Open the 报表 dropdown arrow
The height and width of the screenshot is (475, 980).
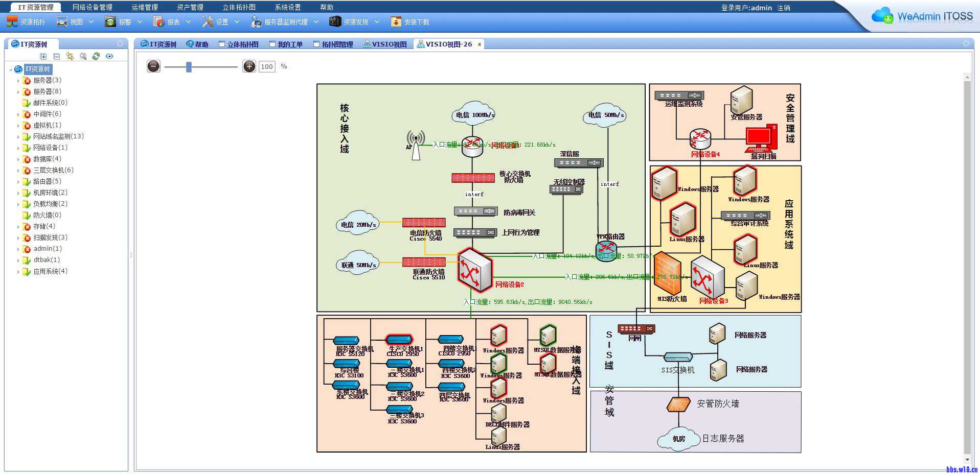pyautogui.click(x=188, y=22)
